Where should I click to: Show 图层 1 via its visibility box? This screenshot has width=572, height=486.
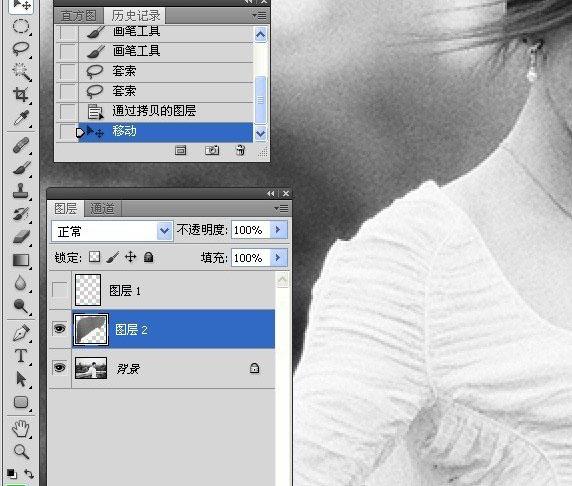coord(59,290)
